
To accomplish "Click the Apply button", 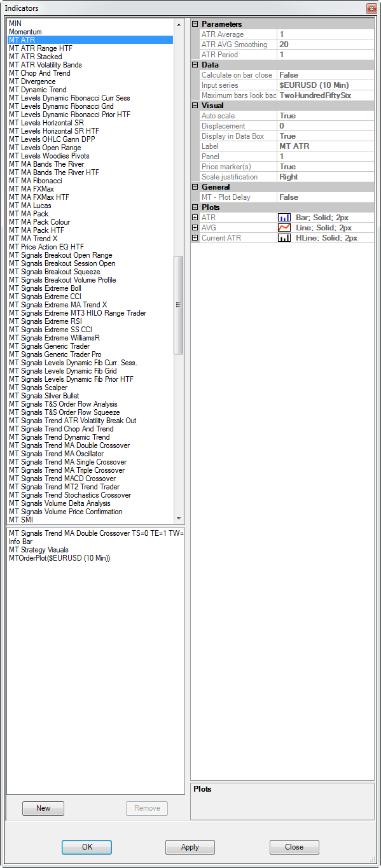I will 190,847.
